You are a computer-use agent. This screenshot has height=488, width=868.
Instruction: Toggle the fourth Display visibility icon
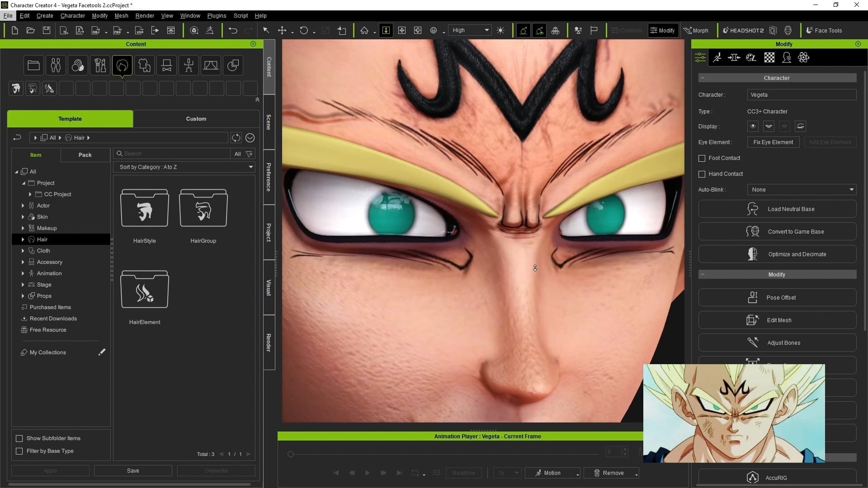(x=800, y=127)
